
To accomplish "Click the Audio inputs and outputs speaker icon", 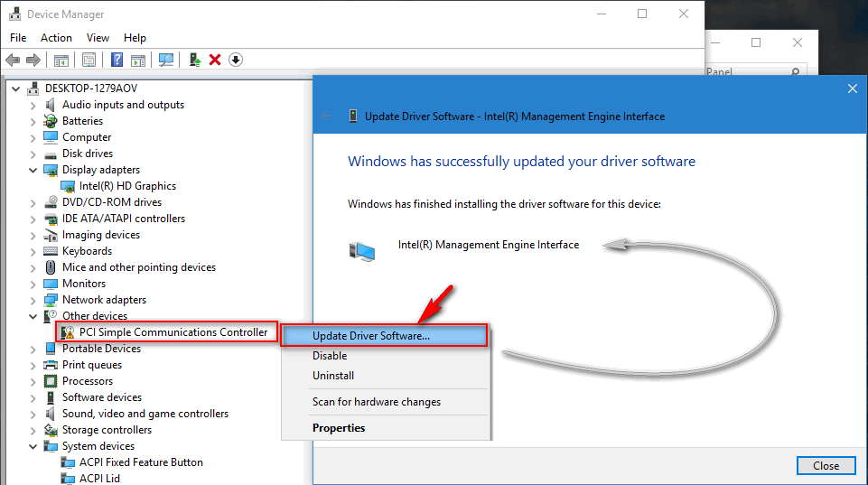I will (51, 105).
